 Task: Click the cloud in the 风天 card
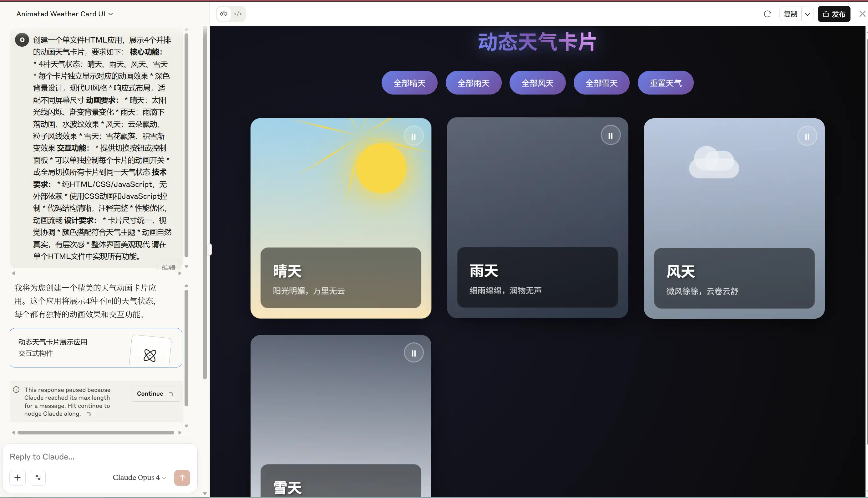click(714, 162)
